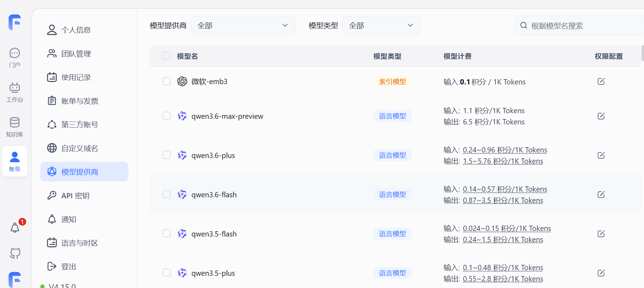Click the 语言模型 tag for qwen3.5-flash
Viewport: 644px width, 288px height.
click(x=393, y=234)
